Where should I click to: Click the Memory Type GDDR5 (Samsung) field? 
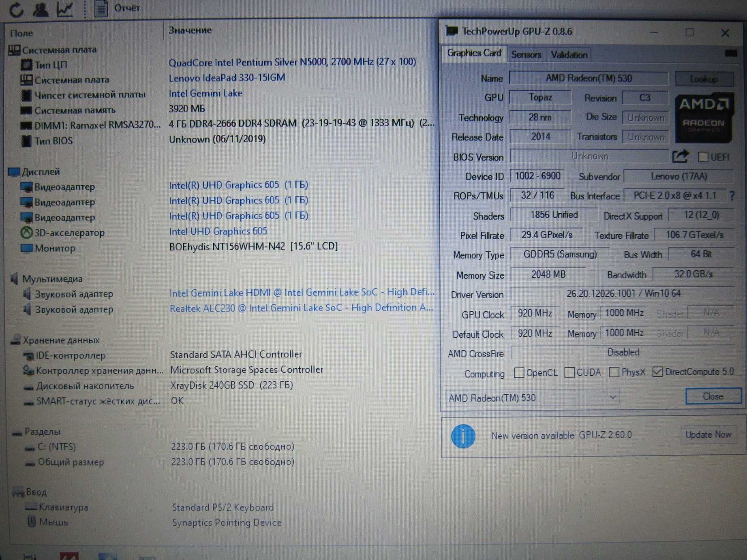(x=560, y=254)
